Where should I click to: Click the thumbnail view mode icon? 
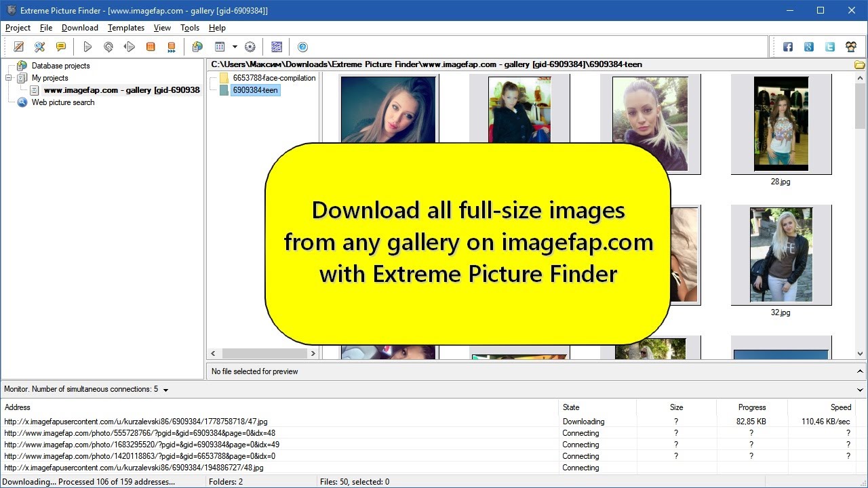click(x=220, y=47)
